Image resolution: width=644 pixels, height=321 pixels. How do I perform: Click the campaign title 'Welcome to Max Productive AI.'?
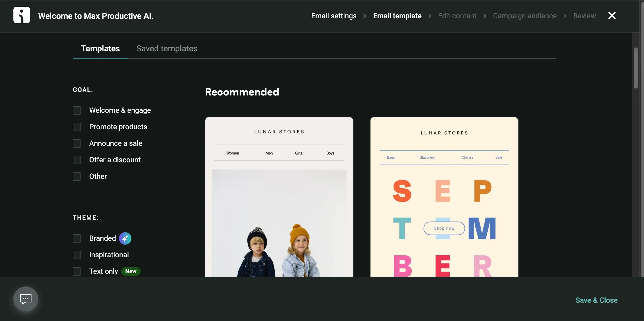pyautogui.click(x=96, y=16)
